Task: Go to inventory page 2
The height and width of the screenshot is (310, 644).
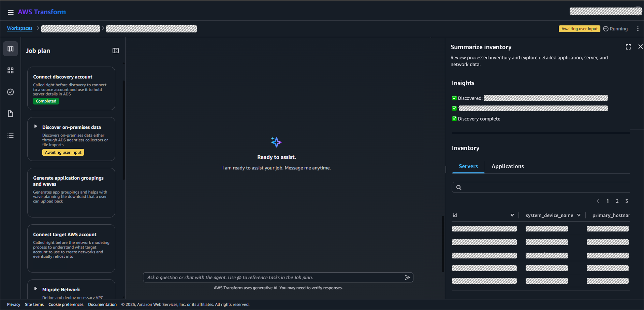Action: click(x=617, y=201)
